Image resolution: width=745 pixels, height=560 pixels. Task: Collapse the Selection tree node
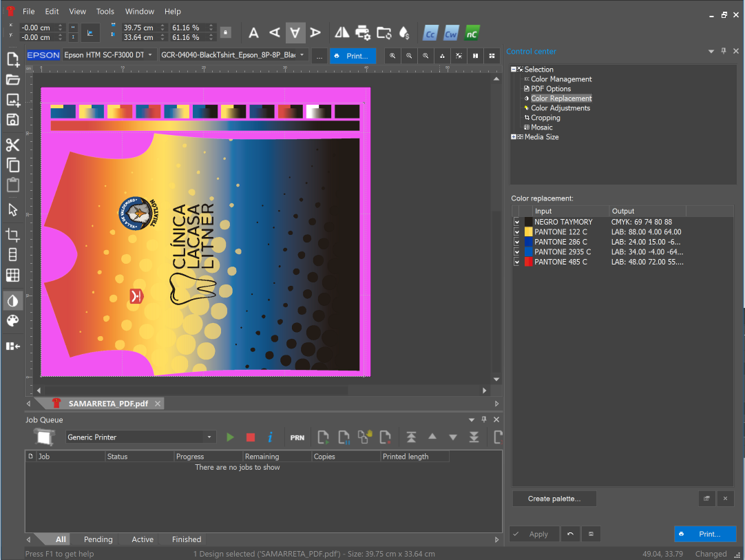[x=514, y=70]
